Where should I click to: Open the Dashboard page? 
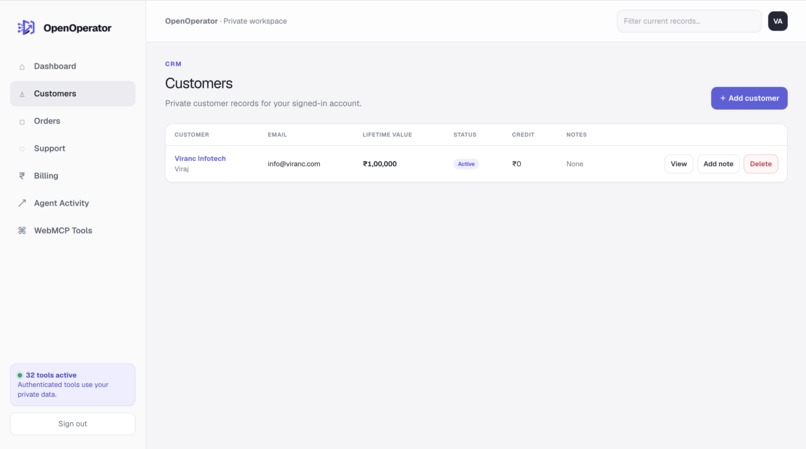[72, 66]
